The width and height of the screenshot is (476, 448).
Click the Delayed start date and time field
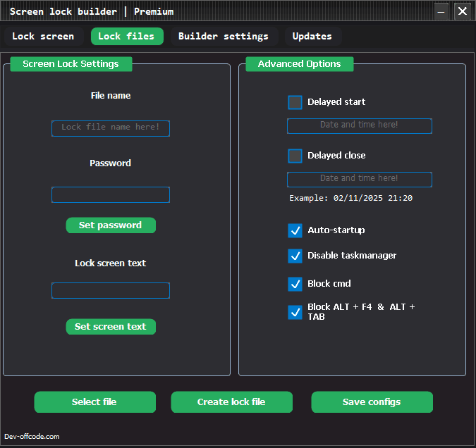pos(360,126)
